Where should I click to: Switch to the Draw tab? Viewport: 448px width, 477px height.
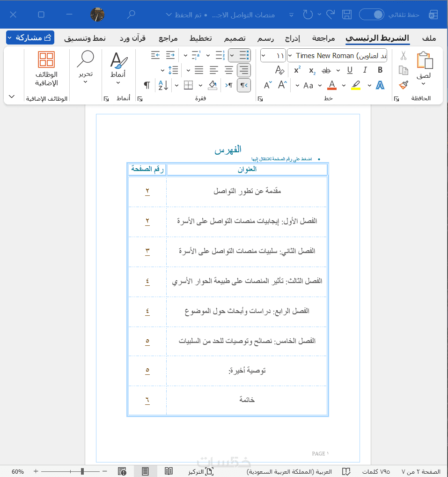pos(265,38)
